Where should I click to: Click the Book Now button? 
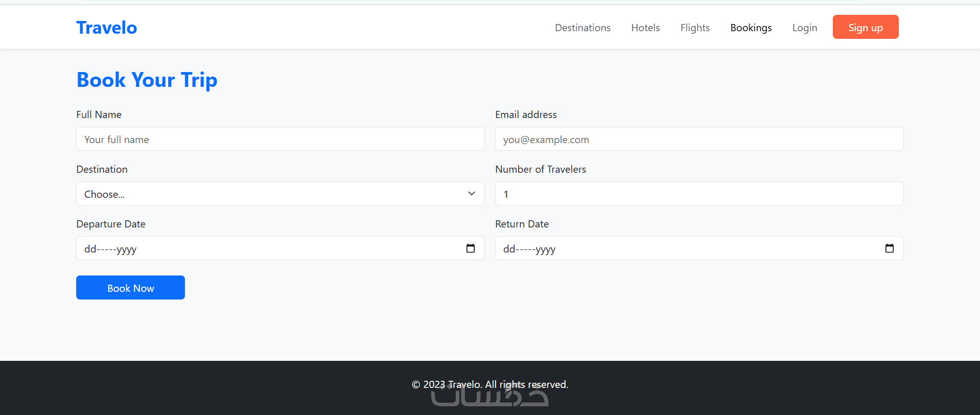click(x=130, y=288)
